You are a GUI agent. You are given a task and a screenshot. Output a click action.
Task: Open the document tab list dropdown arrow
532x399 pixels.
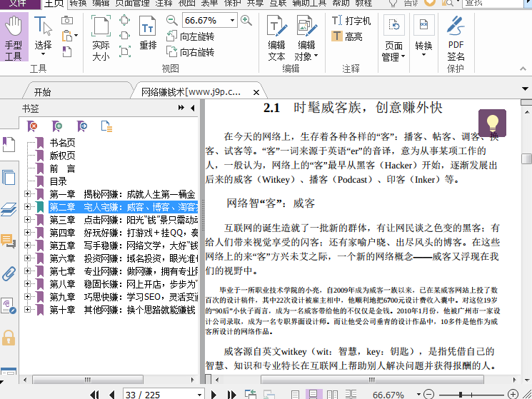525,89
